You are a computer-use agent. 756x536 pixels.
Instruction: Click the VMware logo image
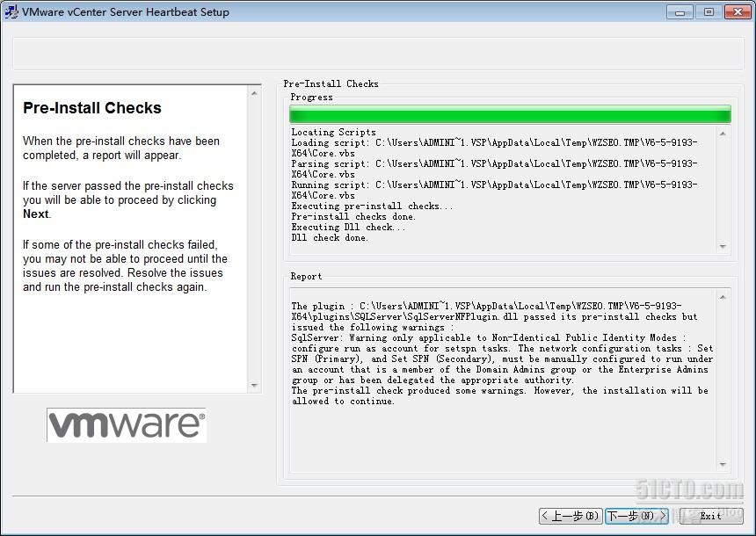[x=127, y=424]
